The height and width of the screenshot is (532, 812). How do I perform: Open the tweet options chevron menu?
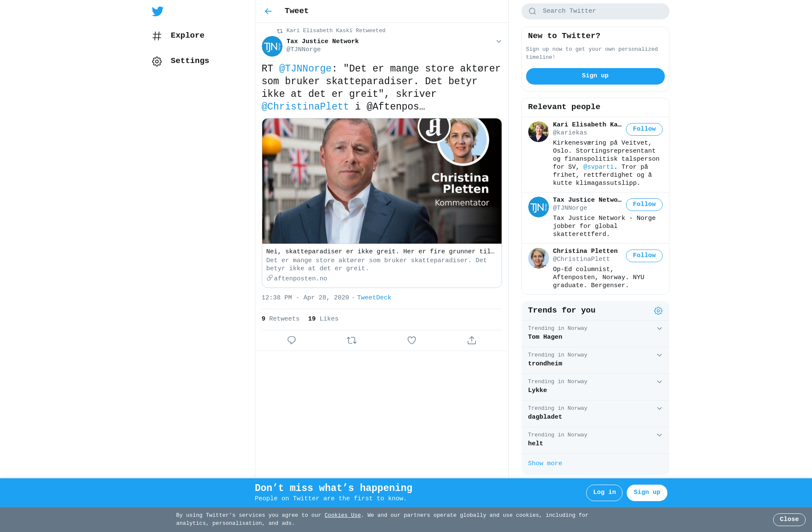[499, 41]
